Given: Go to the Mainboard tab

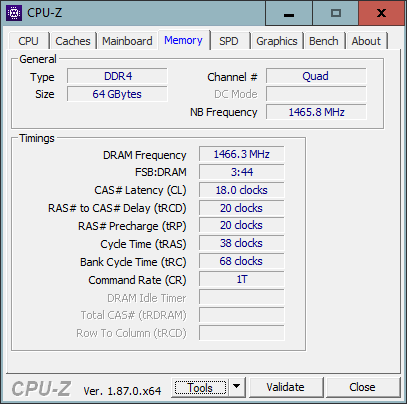Looking at the screenshot, I should click(127, 41).
